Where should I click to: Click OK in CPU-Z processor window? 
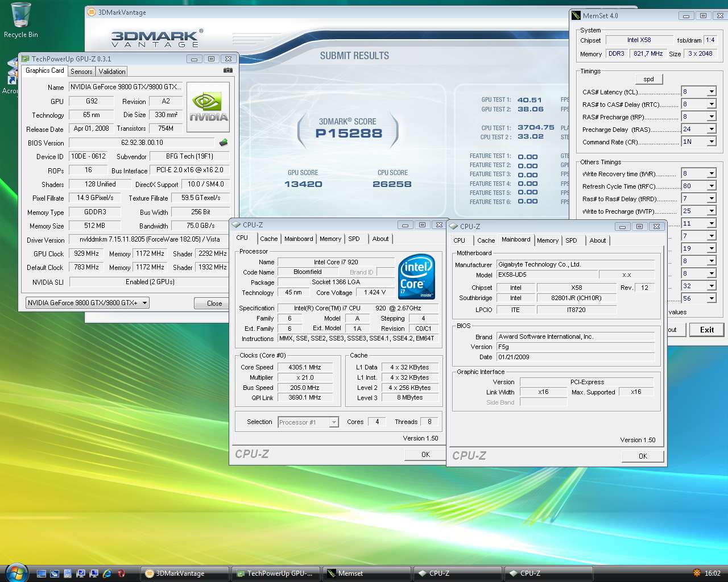coord(425,455)
